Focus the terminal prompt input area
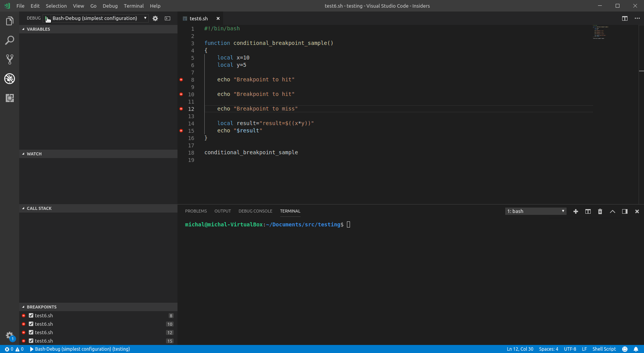This screenshot has width=644, height=353. point(348,225)
